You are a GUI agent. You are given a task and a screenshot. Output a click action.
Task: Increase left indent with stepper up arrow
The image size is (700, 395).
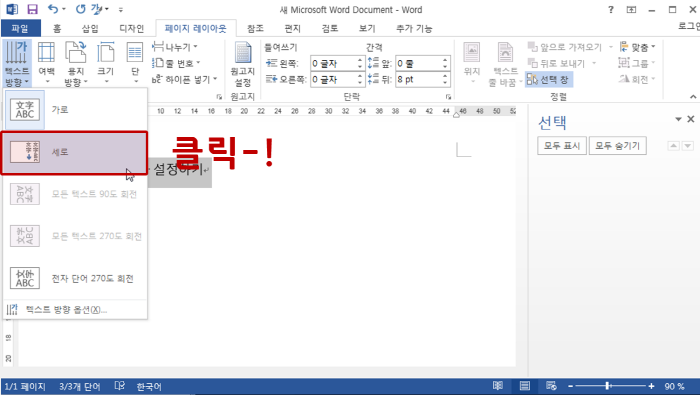pyautogui.click(x=360, y=60)
